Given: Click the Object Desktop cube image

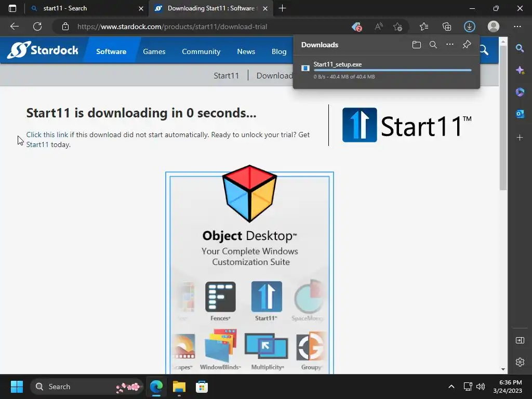Looking at the screenshot, I should [x=250, y=193].
